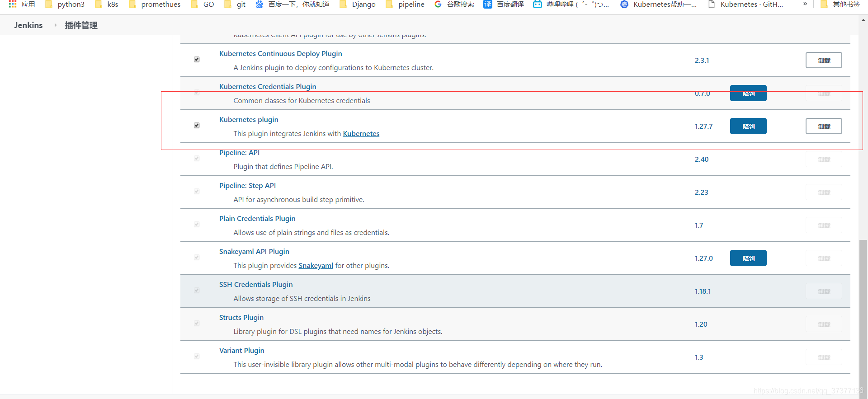This screenshot has height=399, width=868.
Task: Open the Baidu search bookmark
Action: [x=292, y=5]
